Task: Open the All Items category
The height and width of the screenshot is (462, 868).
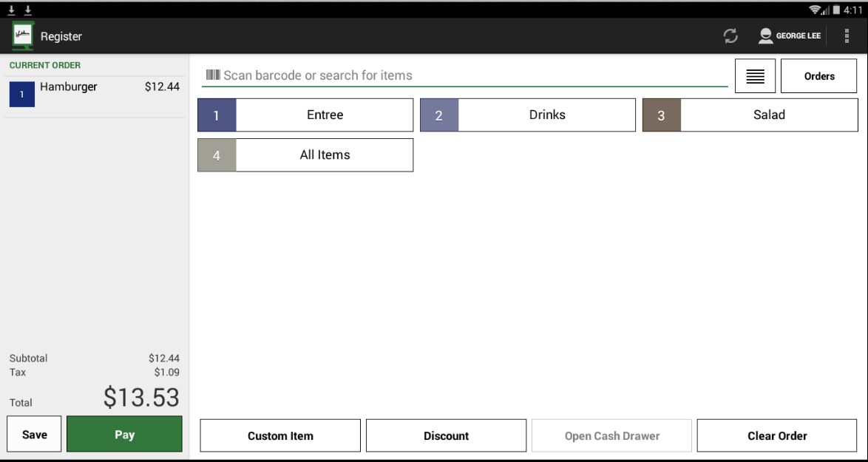Action: (305, 155)
